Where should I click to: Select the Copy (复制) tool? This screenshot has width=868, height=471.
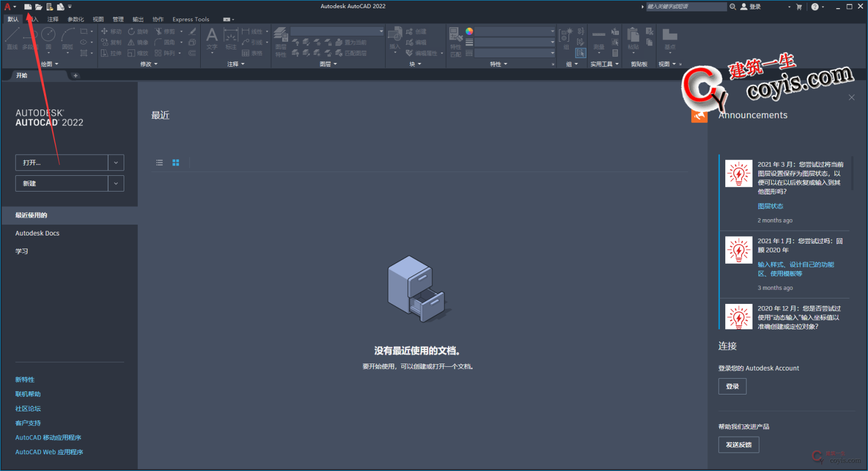pos(111,42)
